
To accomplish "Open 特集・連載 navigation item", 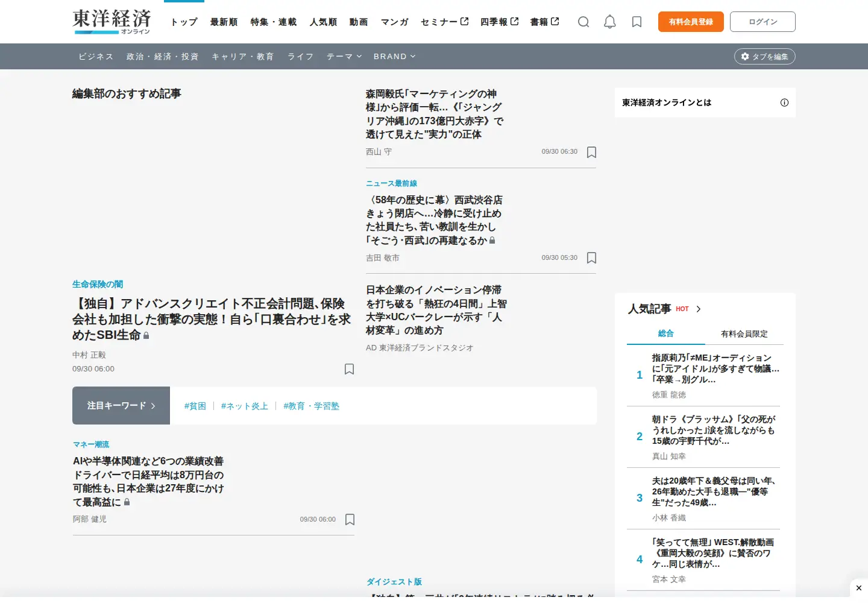I will pos(274,22).
